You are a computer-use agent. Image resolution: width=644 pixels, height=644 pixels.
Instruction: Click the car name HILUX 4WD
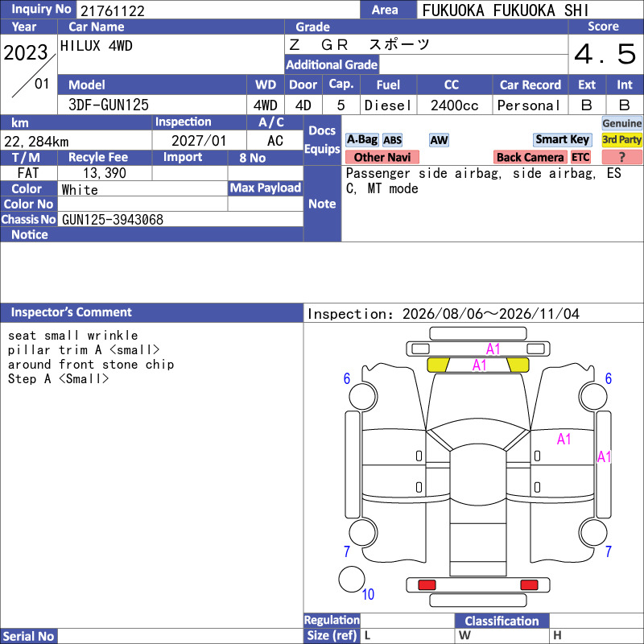(96, 46)
